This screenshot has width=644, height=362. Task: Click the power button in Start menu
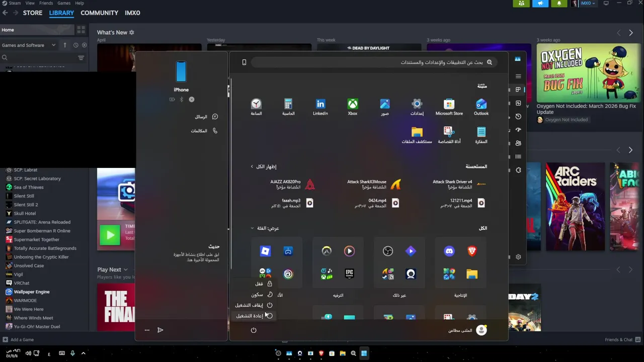[x=254, y=330]
